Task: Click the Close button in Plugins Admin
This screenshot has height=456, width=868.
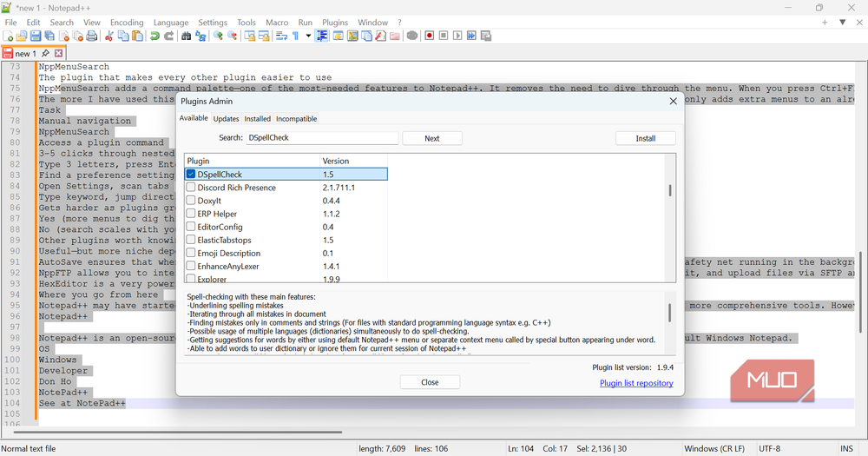Action: point(430,382)
